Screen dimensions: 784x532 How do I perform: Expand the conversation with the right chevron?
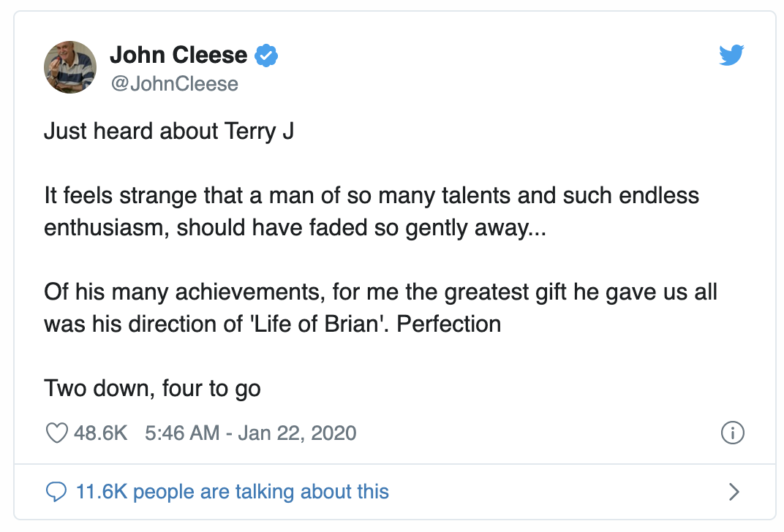click(734, 491)
